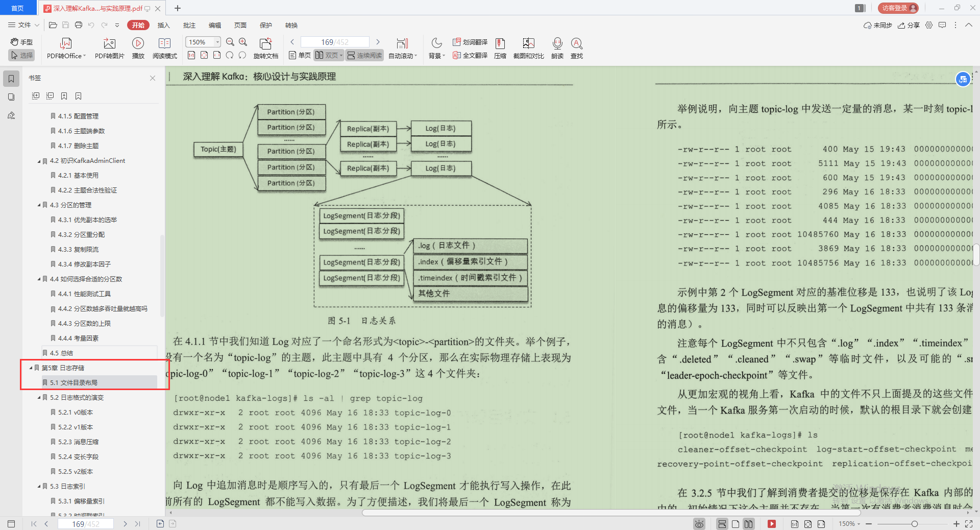
Task: Enable 划词翻译 word translation
Action: [469, 42]
